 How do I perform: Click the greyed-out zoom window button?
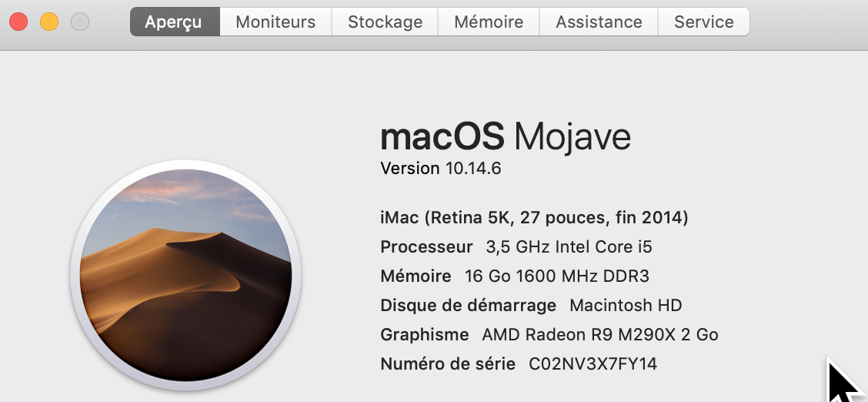point(80,22)
